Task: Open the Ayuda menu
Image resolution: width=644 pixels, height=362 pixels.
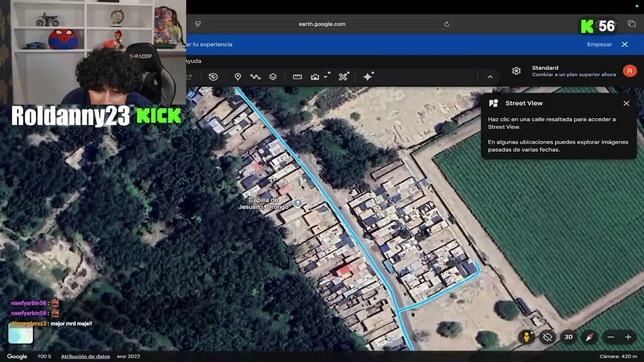Action: coord(193,61)
